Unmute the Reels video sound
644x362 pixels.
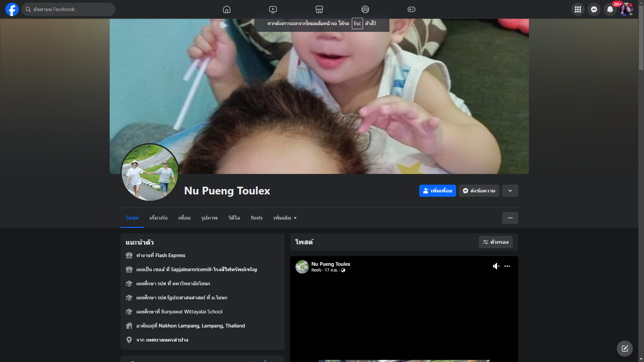[x=496, y=266]
